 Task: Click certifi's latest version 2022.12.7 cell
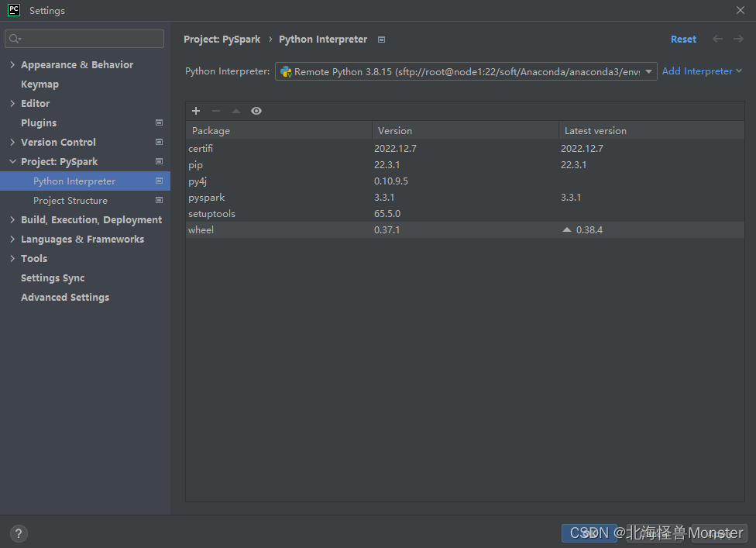(x=582, y=149)
